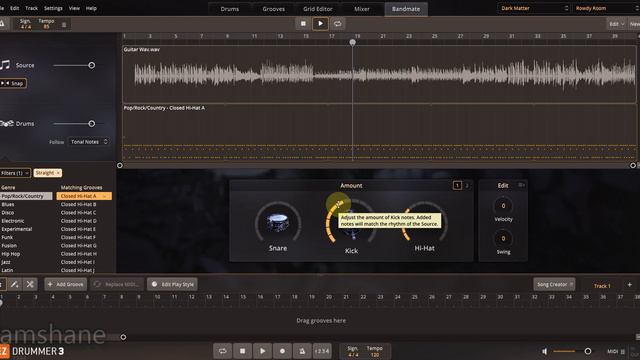This screenshot has width=640, height=360.
Task: Open the top tempo menu icon
Action: point(64,24)
